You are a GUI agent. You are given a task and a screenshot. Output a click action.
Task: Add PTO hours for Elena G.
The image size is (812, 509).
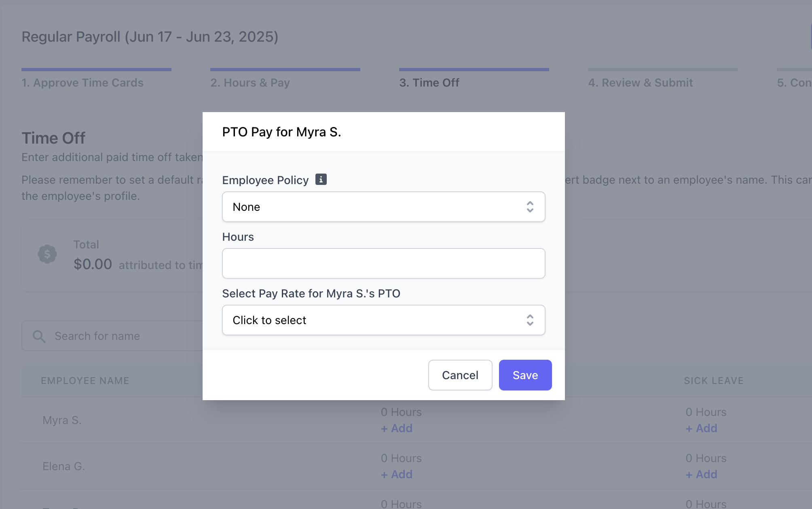pos(397,474)
